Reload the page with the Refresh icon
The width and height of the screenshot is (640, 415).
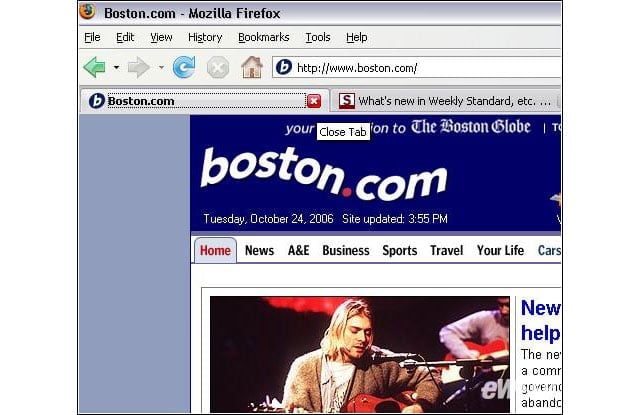(184, 67)
